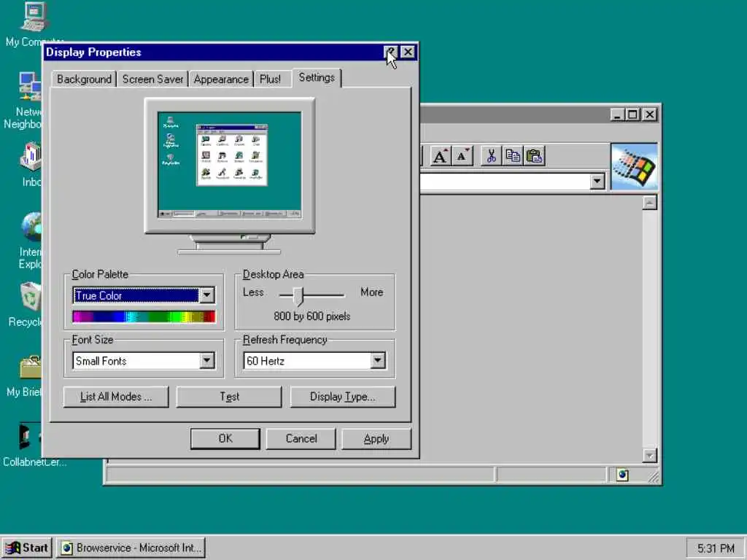The image size is (747, 560).
Task: Open the Color Palette dropdown arrow
Action: click(206, 295)
